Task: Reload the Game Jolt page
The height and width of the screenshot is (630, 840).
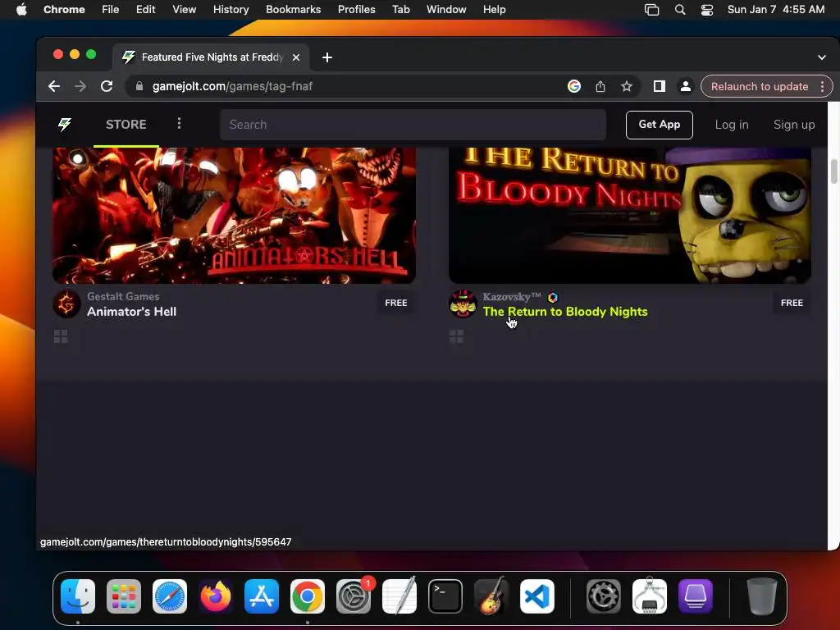Action: point(107,86)
